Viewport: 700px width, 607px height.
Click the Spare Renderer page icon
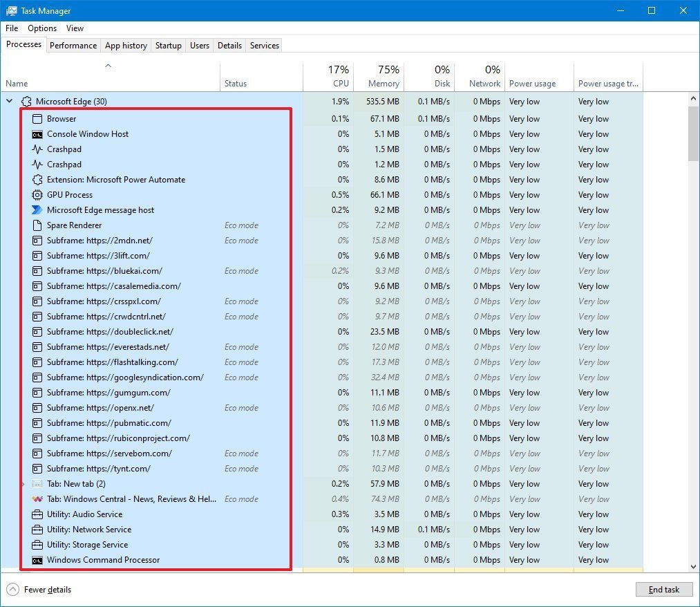click(x=36, y=225)
